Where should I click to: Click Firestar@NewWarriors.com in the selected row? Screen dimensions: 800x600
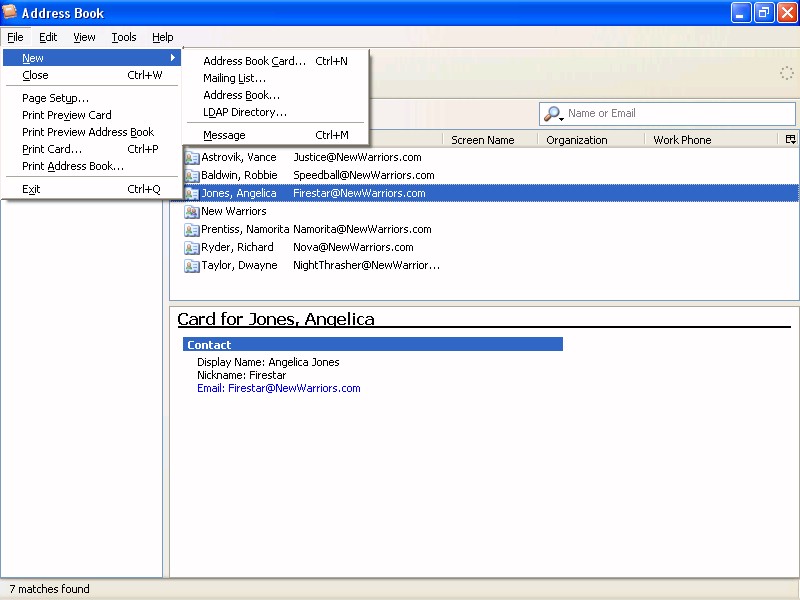pos(359,193)
